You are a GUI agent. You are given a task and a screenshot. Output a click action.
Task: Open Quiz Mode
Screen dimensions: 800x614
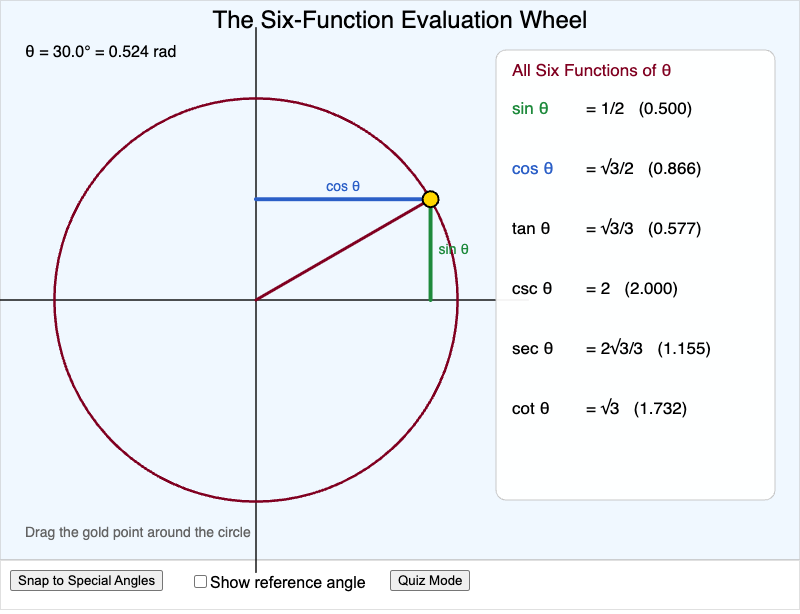(430, 580)
